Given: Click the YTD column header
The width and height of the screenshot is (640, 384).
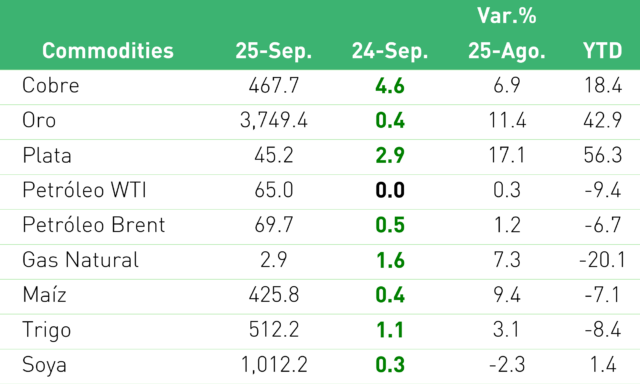Looking at the screenshot, I should [602, 51].
